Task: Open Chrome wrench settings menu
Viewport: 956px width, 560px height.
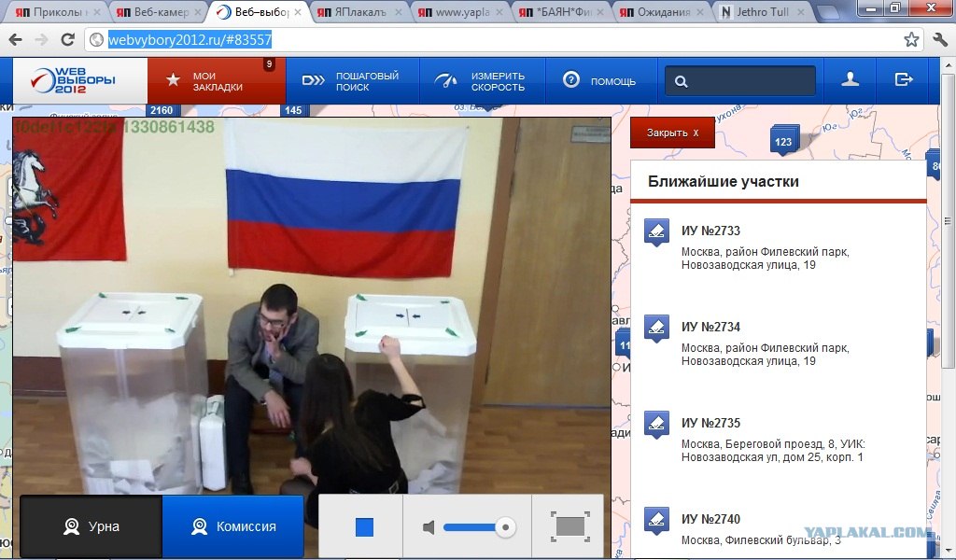Action: click(940, 40)
